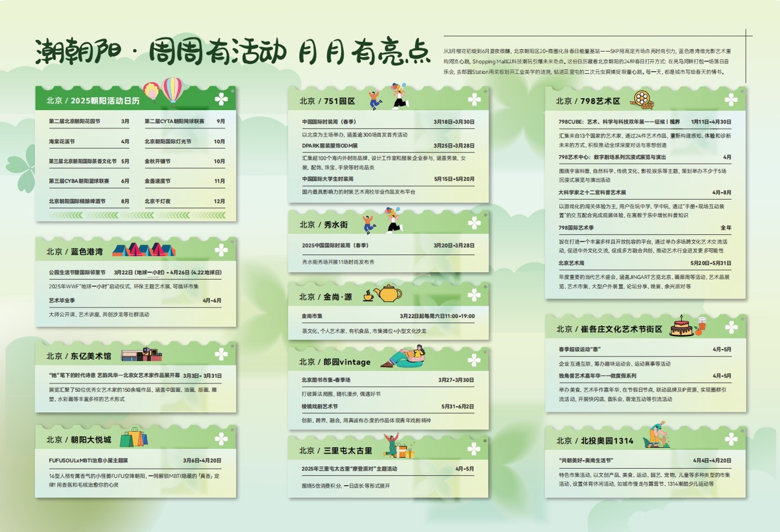Click the main title 潮朝阳·周周有活动 月月有亮点
Screen dimensions: 780x532
tap(232, 52)
